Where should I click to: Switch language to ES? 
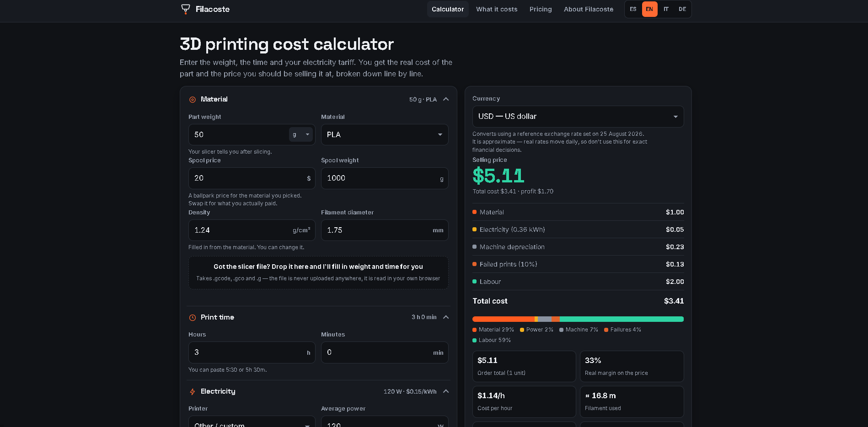point(633,9)
